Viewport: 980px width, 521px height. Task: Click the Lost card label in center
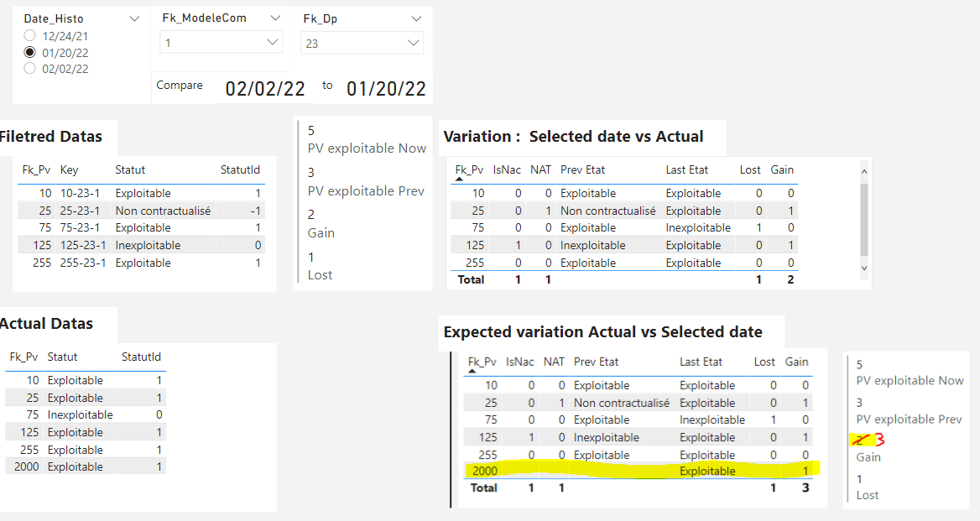[x=320, y=275]
